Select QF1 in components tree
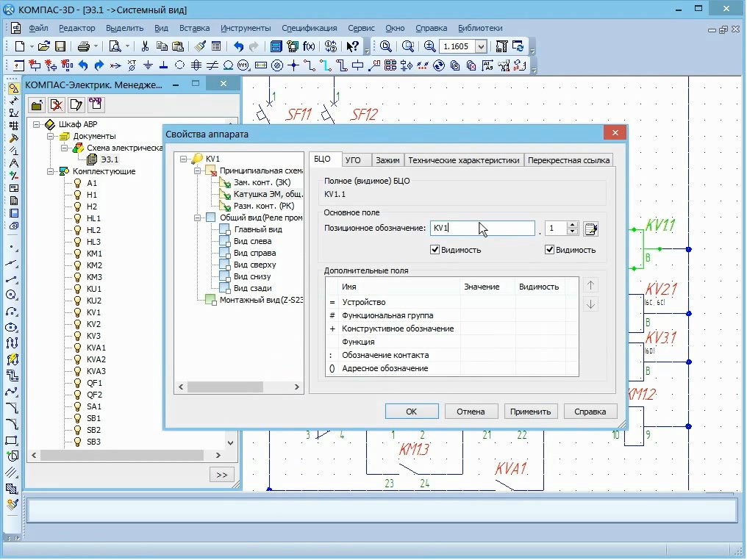Viewport: 747px width, 560px height. pos(94,383)
